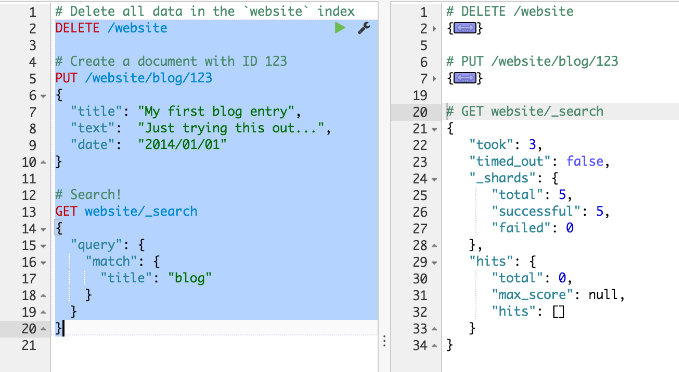Click the # GET website/_search response comment

(525, 112)
